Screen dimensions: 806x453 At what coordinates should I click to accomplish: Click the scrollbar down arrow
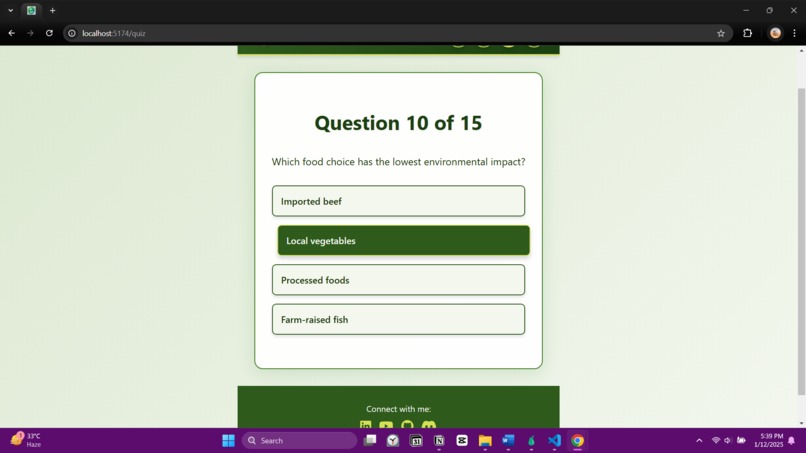click(801, 423)
